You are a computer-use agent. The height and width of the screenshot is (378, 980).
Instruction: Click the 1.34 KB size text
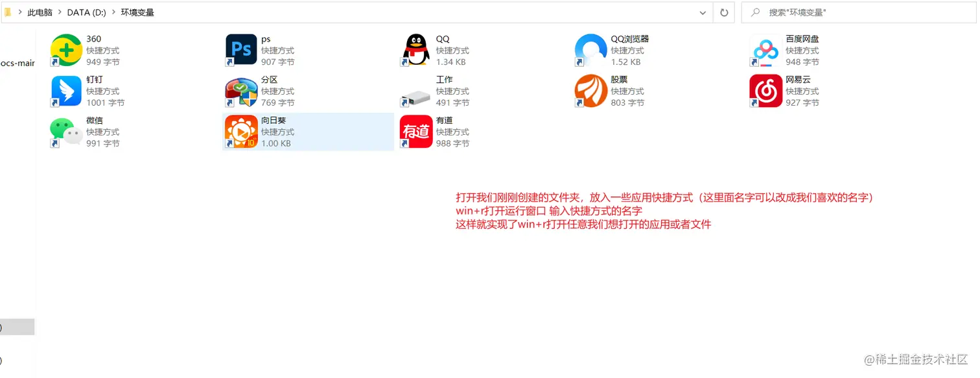(x=451, y=62)
